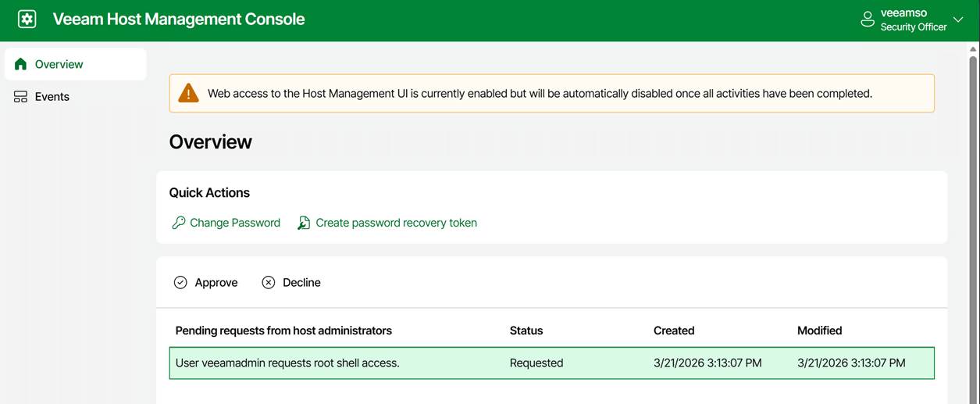Click the key icon for Change Password
The width and height of the screenshot is (980, 404).
tap(179, 223)
